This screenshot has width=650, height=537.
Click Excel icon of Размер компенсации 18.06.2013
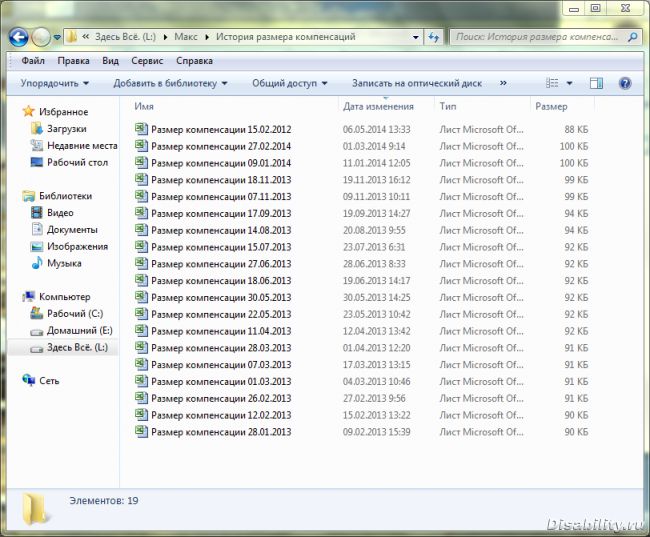pos(141,280)
